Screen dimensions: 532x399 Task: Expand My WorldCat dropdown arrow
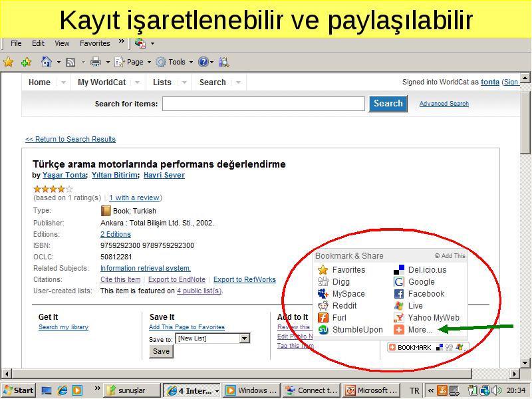(x=137, y=82)
